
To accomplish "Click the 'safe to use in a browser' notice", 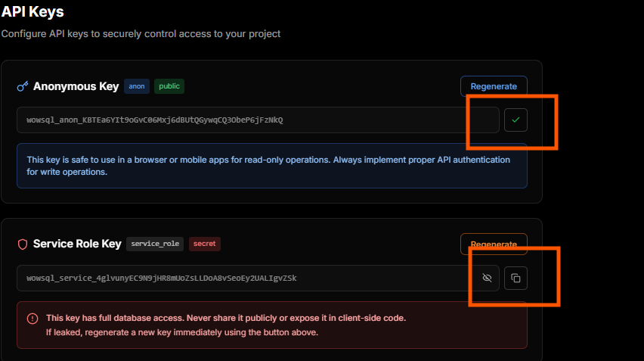I will point(272,166).
